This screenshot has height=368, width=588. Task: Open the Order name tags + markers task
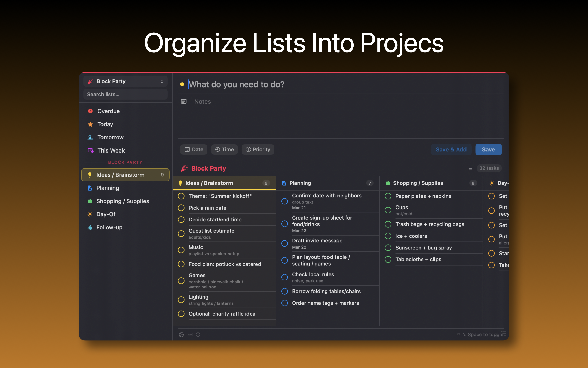325,303
